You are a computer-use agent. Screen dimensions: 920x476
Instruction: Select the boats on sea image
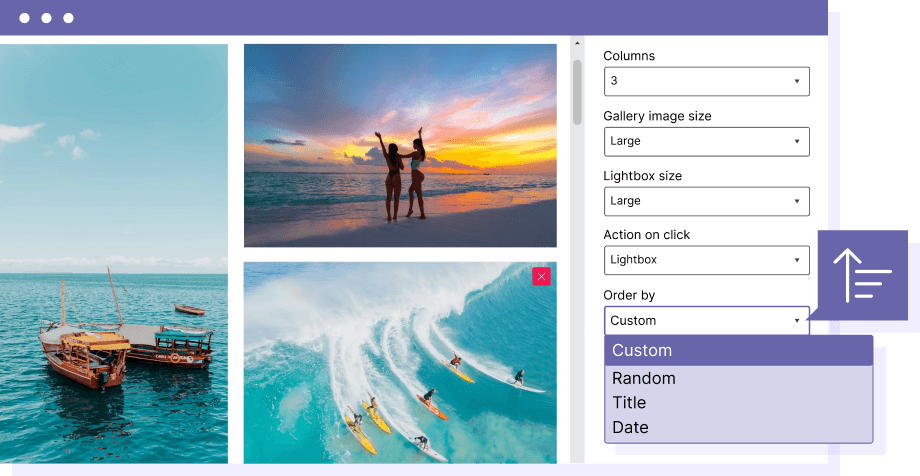(x=114, y=250)
